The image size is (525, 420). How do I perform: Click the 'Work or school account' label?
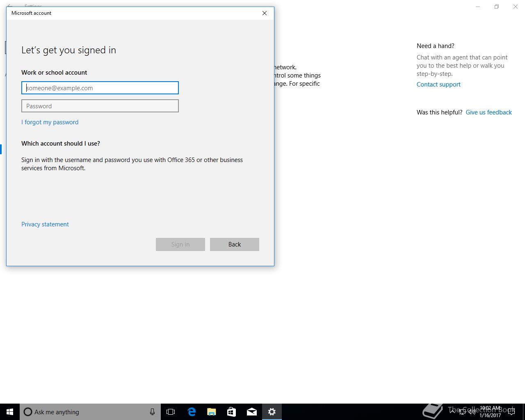click(54, 73)
